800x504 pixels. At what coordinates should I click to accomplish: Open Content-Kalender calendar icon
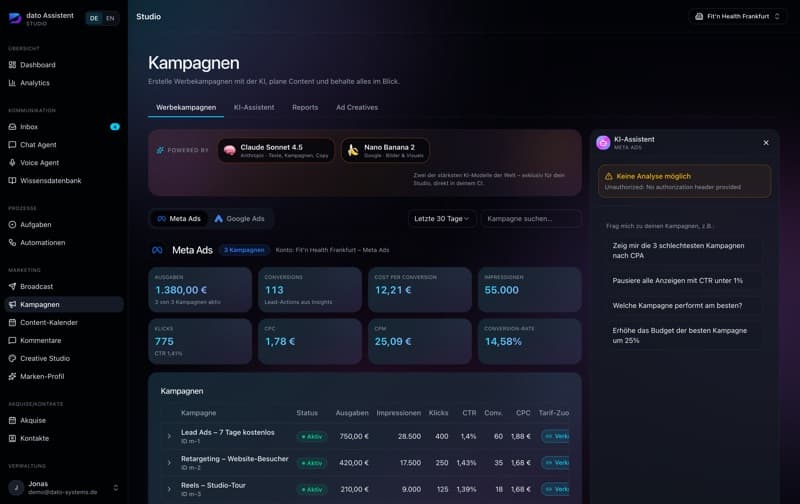tap(12, 322)
